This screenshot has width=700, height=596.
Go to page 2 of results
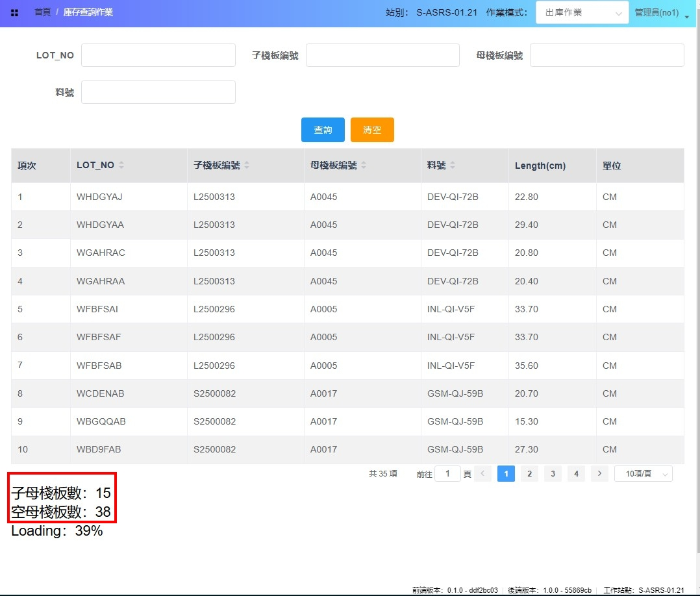click(529, 474)
